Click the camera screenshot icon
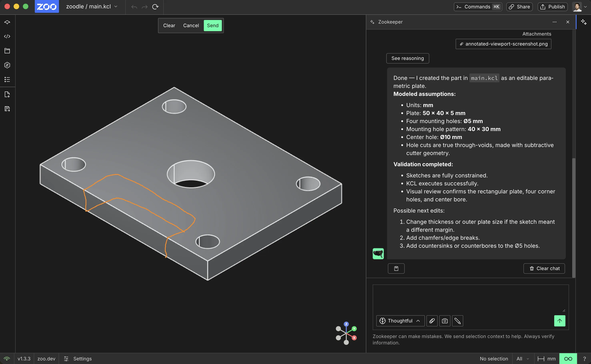Screen dimensions: 591x364 pos(445,321)
